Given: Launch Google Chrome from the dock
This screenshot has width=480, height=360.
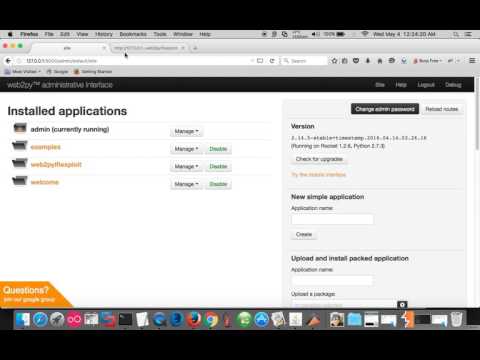Looking at the screenshot, I should 211,320.
